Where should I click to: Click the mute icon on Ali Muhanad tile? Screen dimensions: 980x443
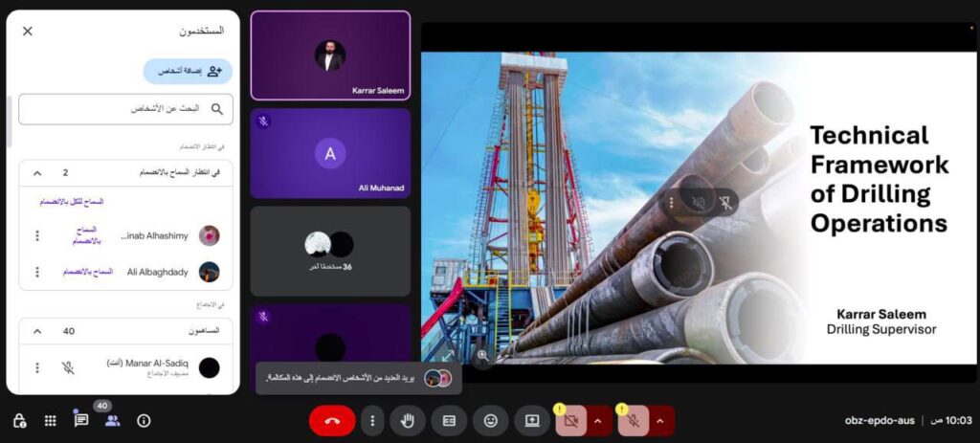click(x=263, y=122)
